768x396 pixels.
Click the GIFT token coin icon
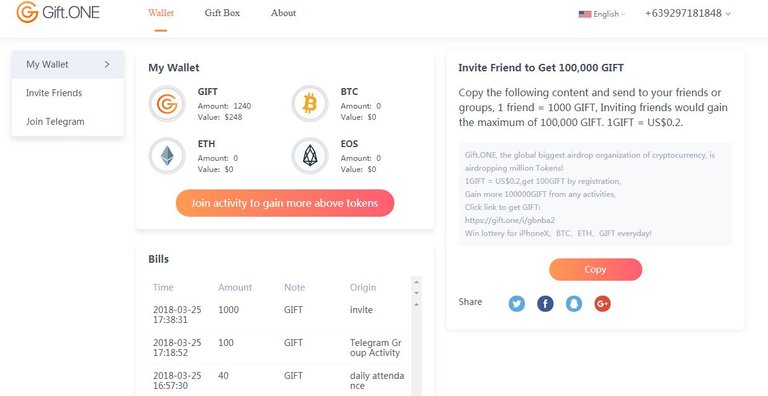click(x=167, y=103)
